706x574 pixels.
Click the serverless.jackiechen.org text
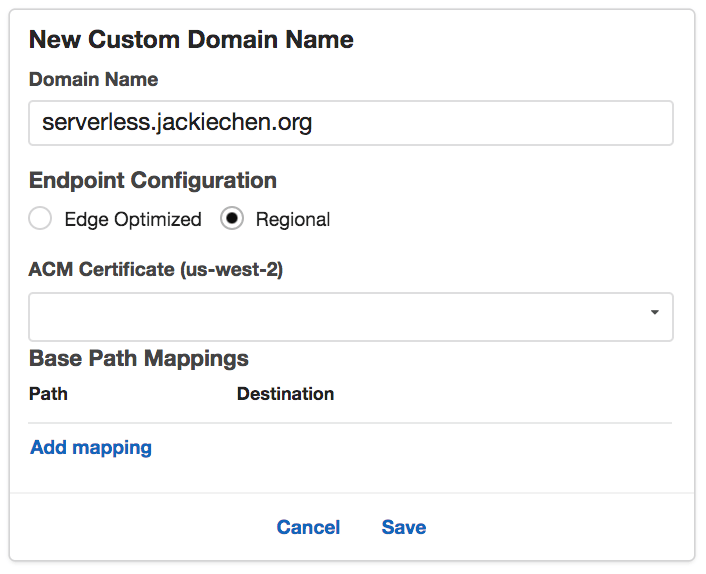click(x=177, y=123)
